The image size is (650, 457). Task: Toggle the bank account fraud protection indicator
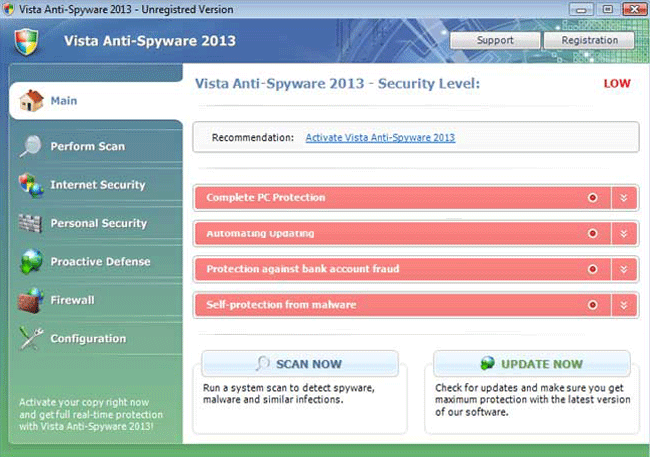tap(592, 269)
